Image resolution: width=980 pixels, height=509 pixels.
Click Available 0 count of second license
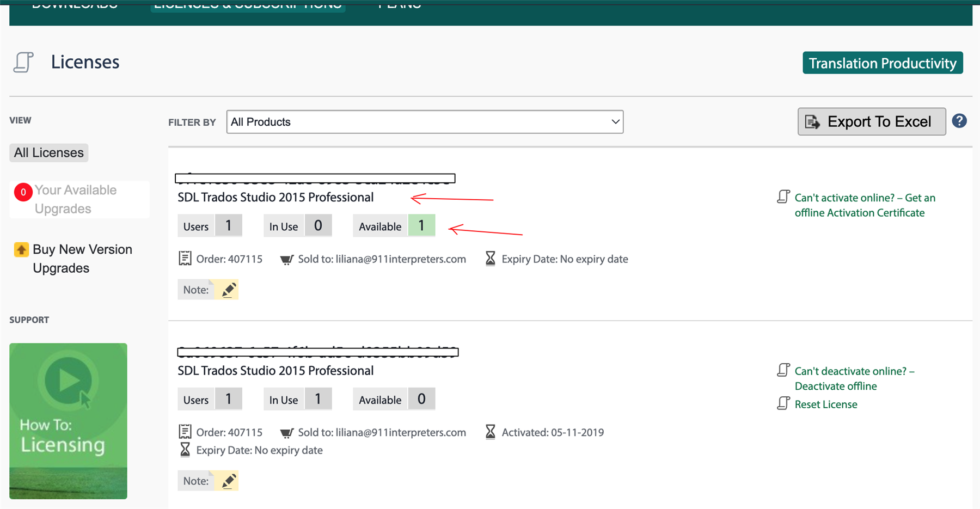tap(421, 399)
